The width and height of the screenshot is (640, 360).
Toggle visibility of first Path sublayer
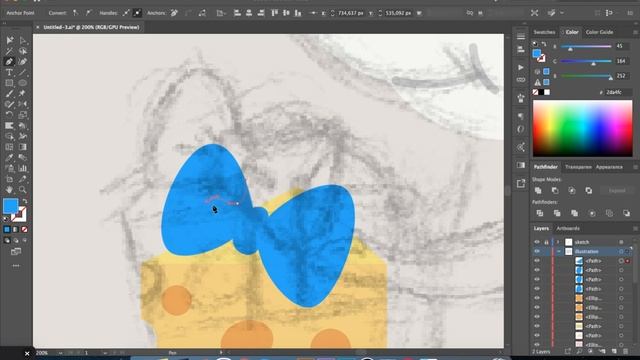click(537, 260)
